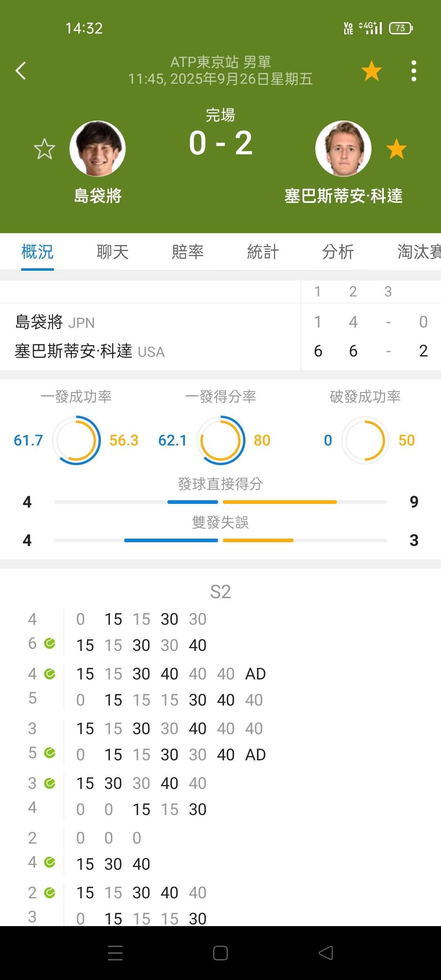
Task: Tap the back arrow icon
Action: 21,71
